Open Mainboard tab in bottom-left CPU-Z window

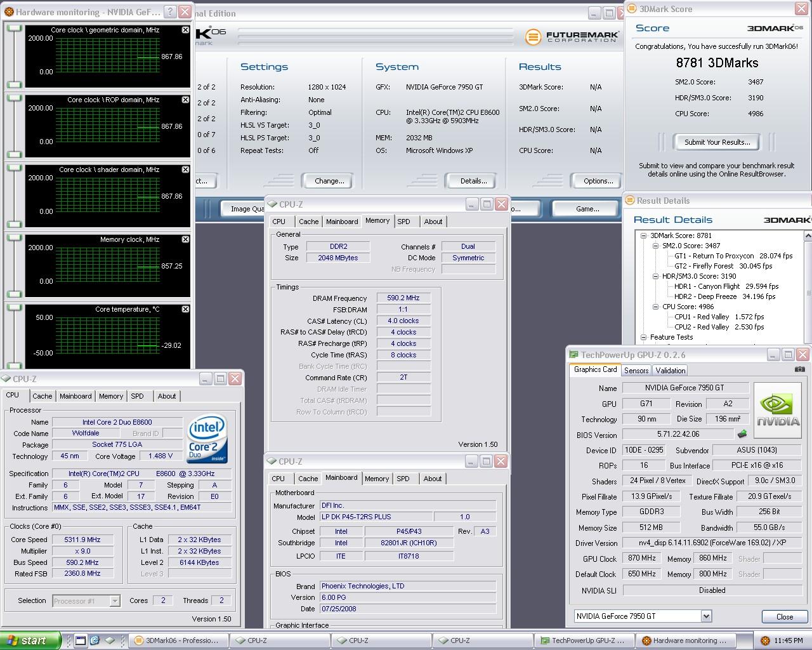[x=75, y=396]
